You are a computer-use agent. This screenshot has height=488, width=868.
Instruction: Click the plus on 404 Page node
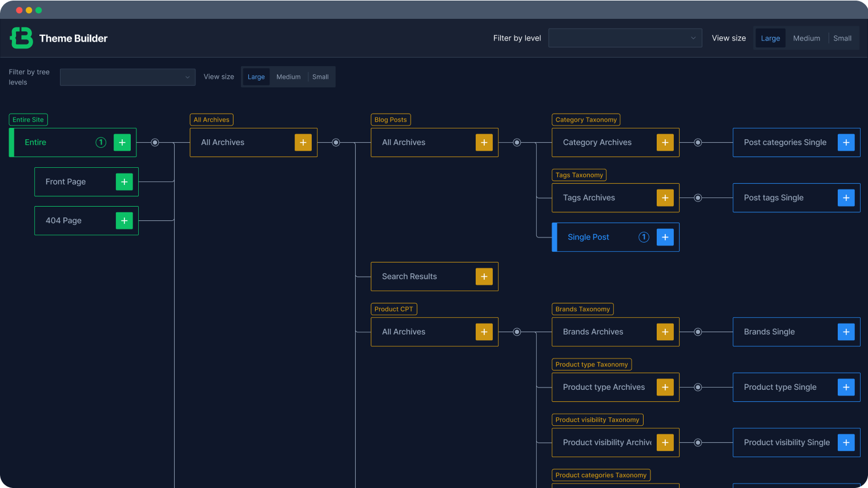[124, 220]
